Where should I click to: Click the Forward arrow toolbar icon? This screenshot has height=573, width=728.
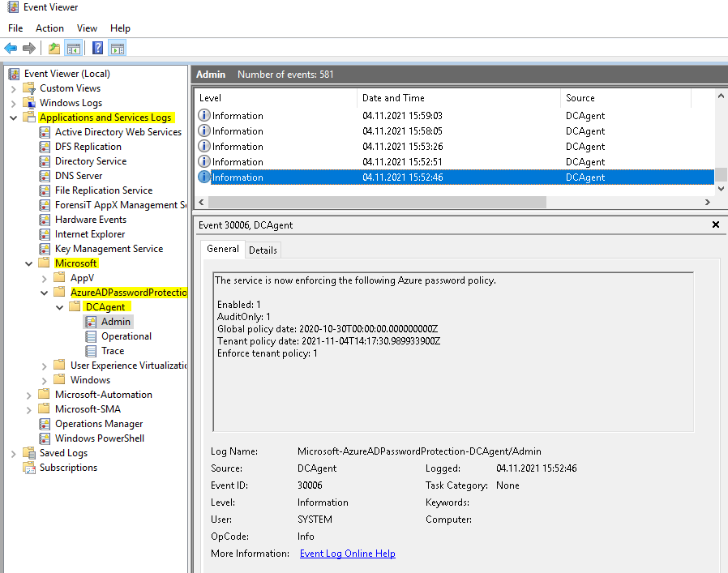tap(29, 48)
